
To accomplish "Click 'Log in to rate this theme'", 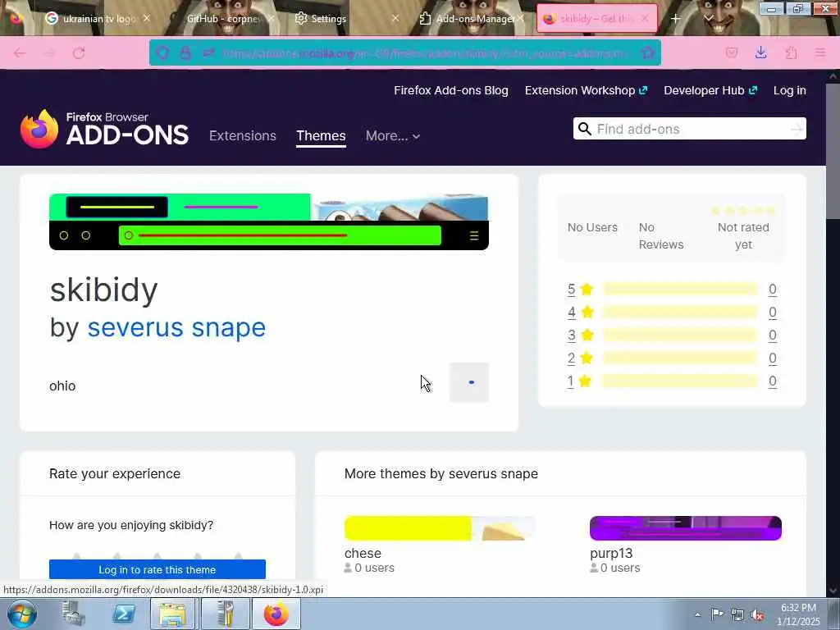I will pyautogui.click(x=157, y=569).
